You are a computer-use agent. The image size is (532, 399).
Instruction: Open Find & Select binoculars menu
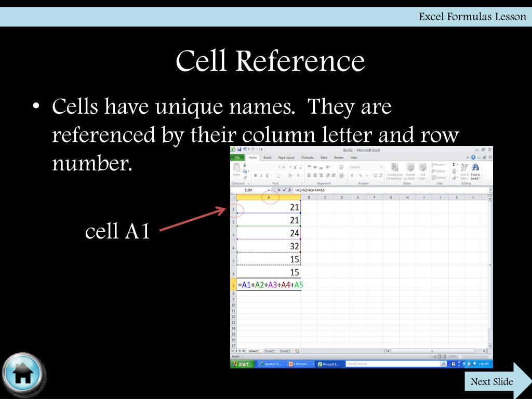[475, 171]
